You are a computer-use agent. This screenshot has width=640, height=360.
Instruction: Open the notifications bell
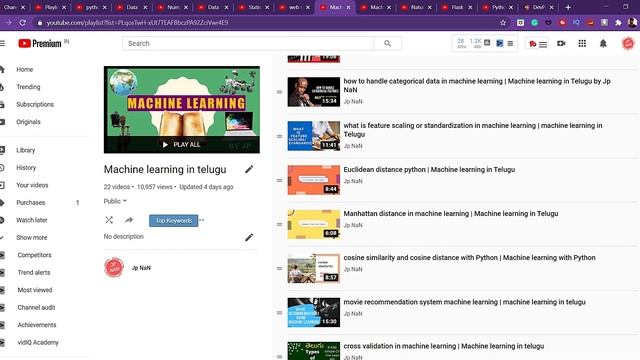pyautogui.click(x=603, y=43)
